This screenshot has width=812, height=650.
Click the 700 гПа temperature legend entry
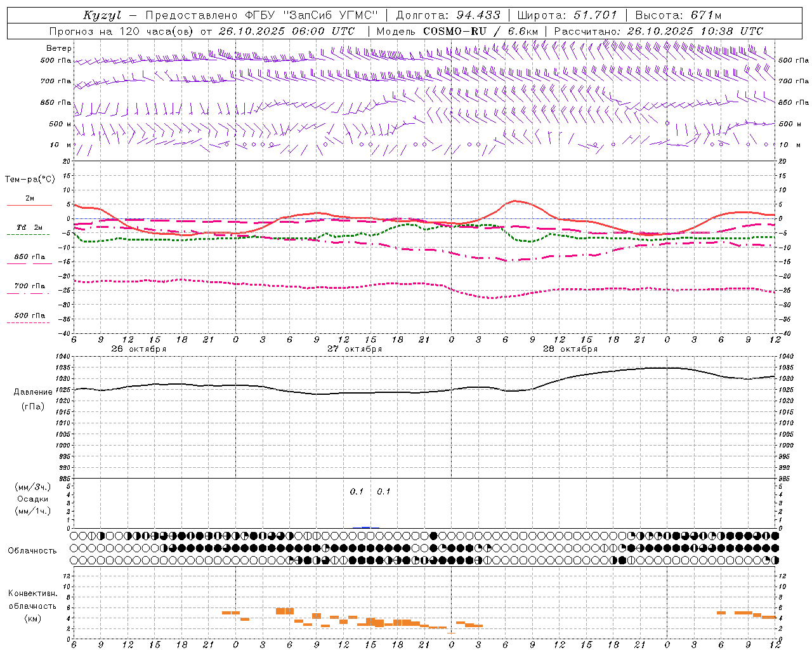point(30,286)
